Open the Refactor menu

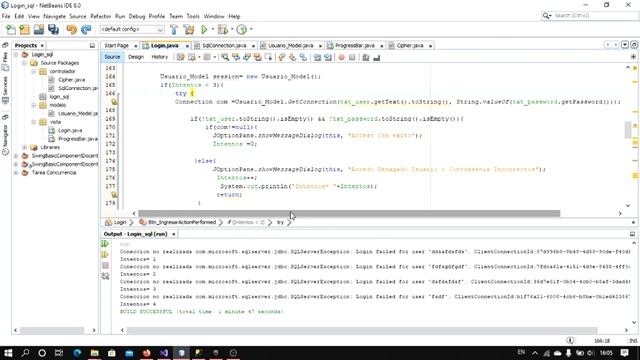pos(100,16)
